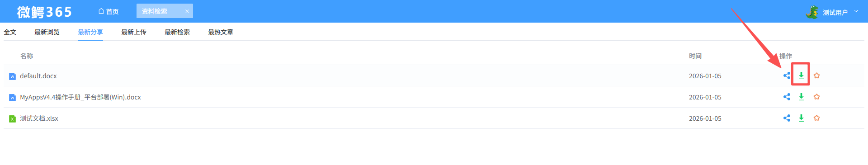
Task: Go to 首页 home tab
Action: pos(108,11)
